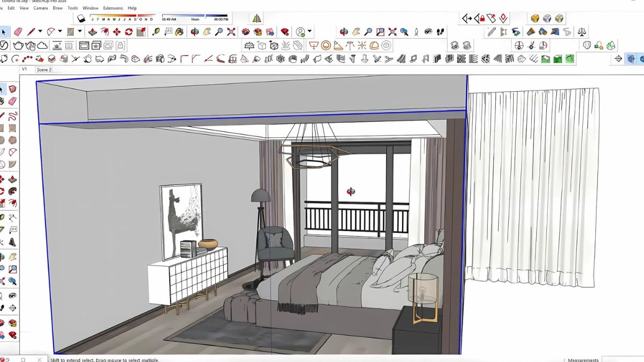This screenshot has height=362, width=644.
Task: Toggle the X-ray face style cube
Action: pyautogui.click(x=546, y=18)
